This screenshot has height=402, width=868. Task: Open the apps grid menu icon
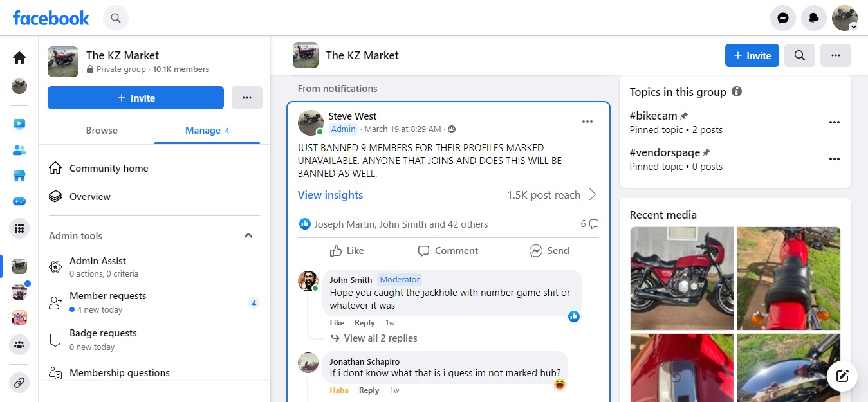pyautogui.click(x=19, y=228)
